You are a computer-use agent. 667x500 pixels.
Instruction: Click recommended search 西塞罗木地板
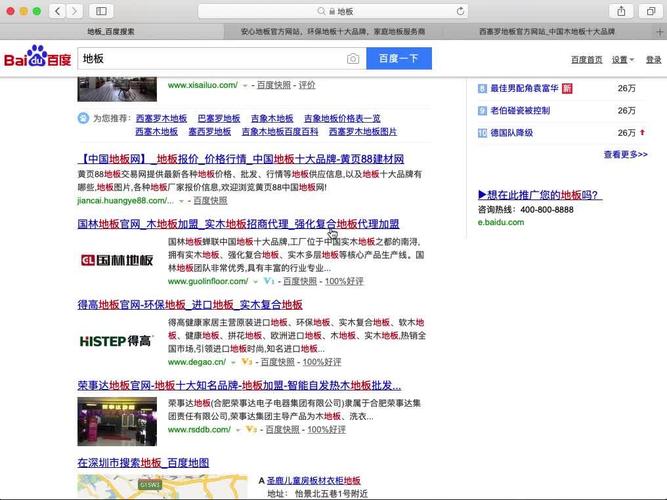161,118
